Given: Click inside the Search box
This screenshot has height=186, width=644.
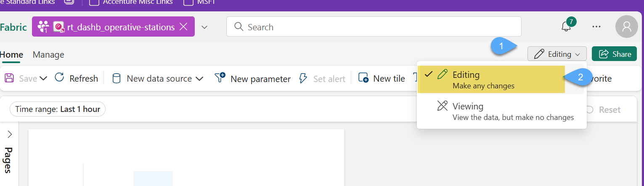Looking at the screenshot, I should coord(374,27).
